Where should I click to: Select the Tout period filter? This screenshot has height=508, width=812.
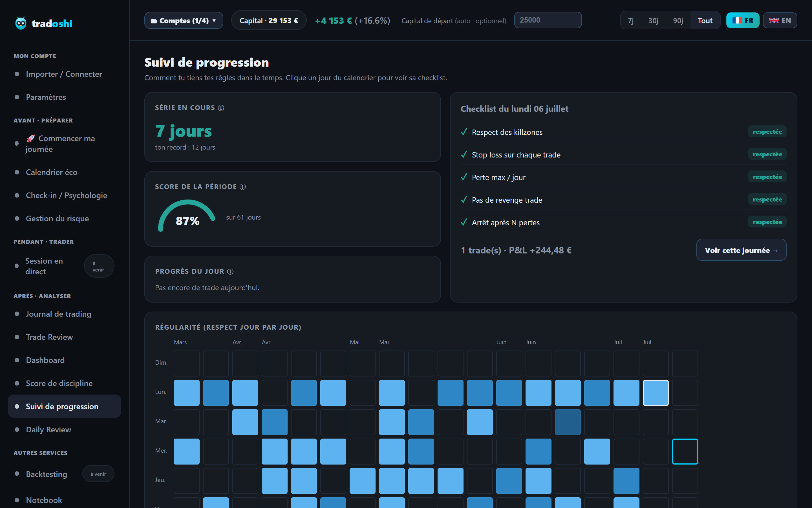pos(705,21)
